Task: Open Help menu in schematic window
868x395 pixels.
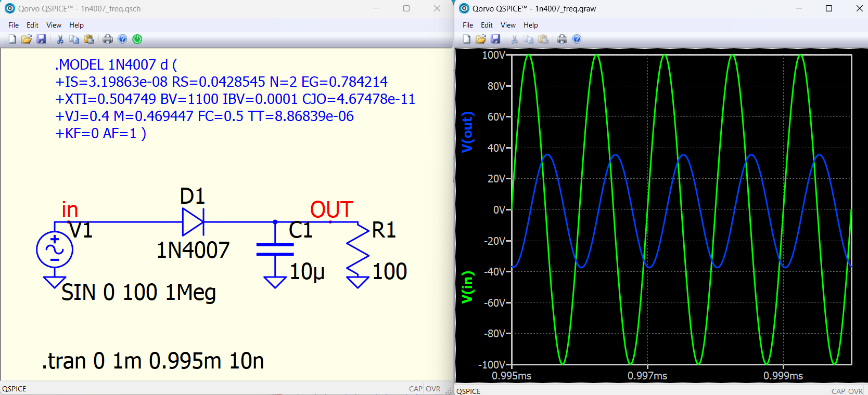Action: [76, 25]
